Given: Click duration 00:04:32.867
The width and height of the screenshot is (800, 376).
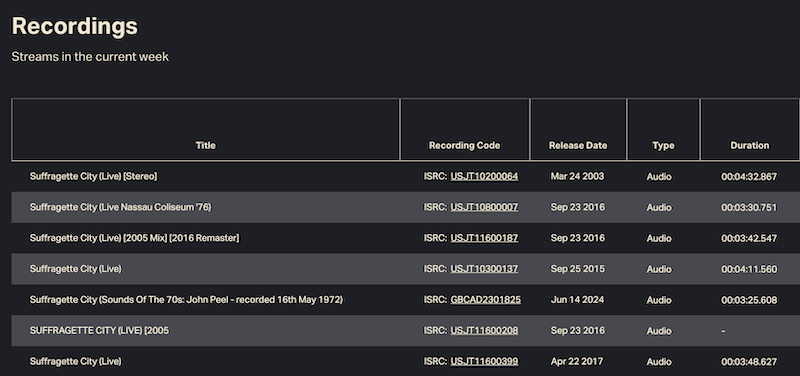Looking at the screenshot, I should 749,177.
